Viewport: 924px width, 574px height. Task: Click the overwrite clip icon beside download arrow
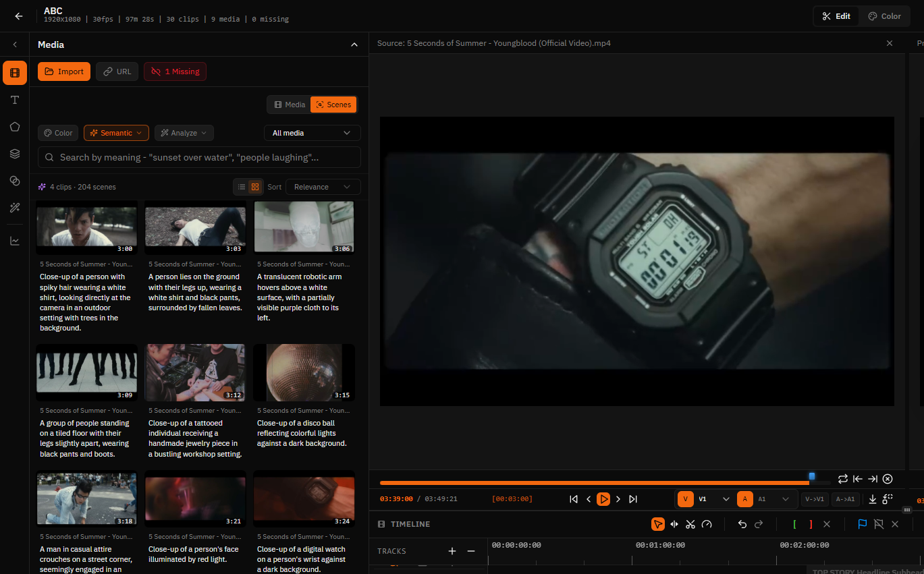(x=888, y=498)
